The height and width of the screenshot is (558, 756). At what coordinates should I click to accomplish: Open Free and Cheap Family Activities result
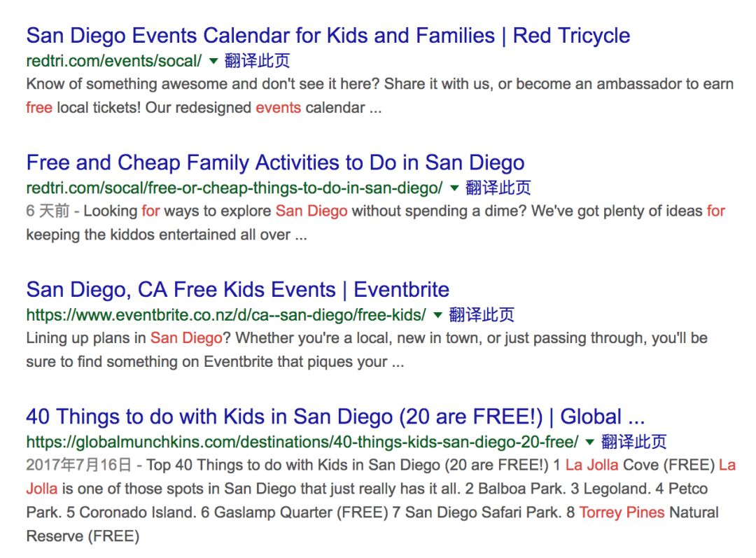tap(275, 162)
